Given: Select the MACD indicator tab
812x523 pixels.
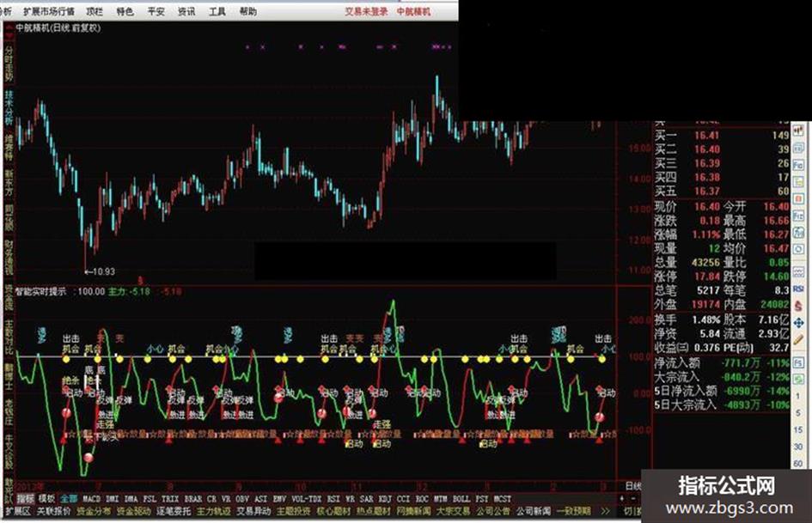Looking at the screenshot, I should click(x=92, y=499).
